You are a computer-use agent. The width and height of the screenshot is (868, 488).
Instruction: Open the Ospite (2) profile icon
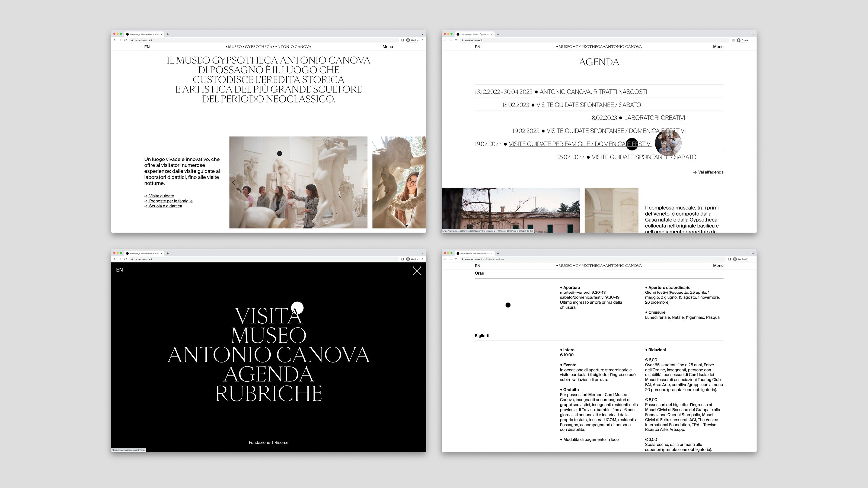[x=735, y=259]
